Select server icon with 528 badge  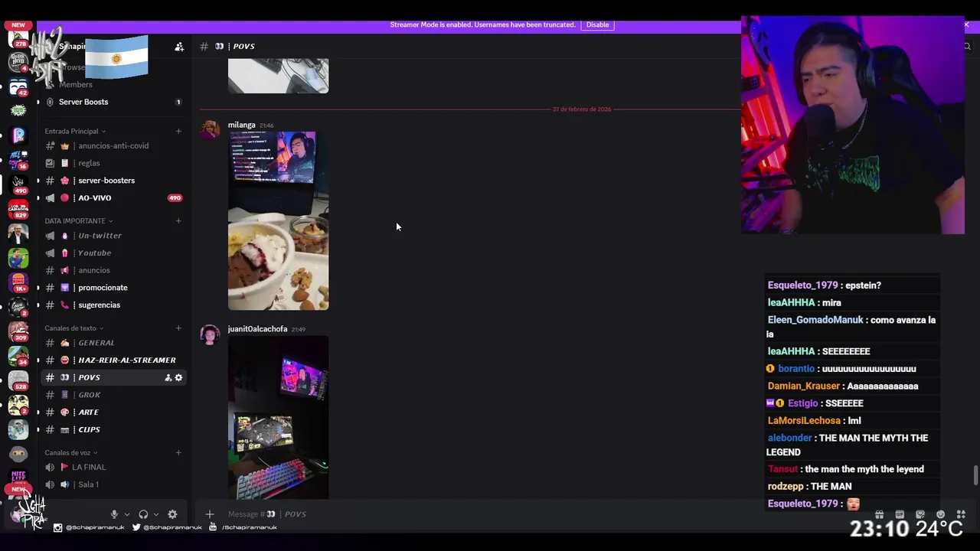click(x=18, y=380)
